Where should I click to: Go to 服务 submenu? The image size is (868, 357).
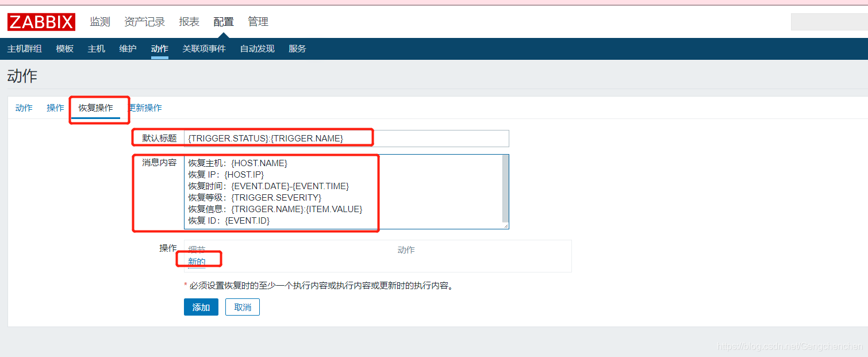pos(298,49)
